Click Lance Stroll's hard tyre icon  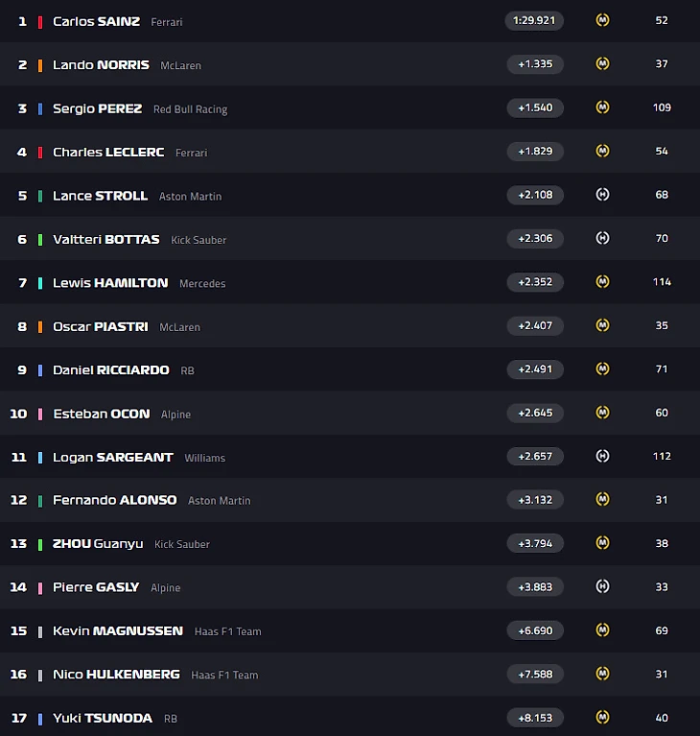[x=602, y=195]
